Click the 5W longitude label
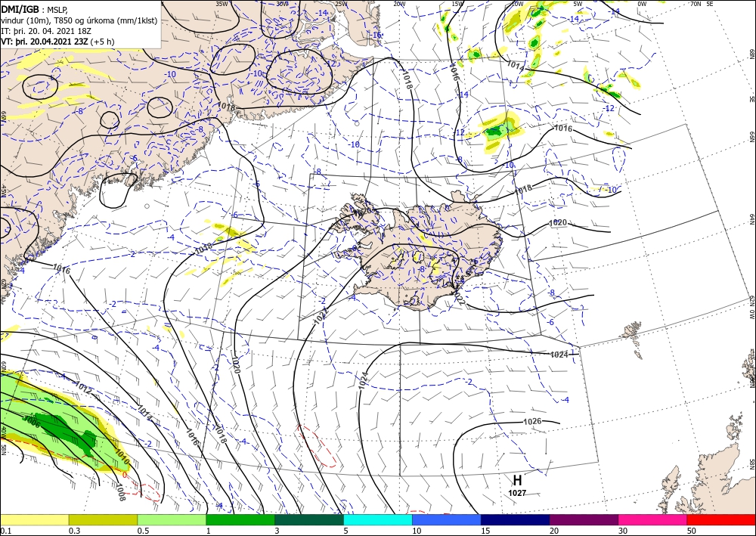756x536 pixels. click(x=578, y=4)
